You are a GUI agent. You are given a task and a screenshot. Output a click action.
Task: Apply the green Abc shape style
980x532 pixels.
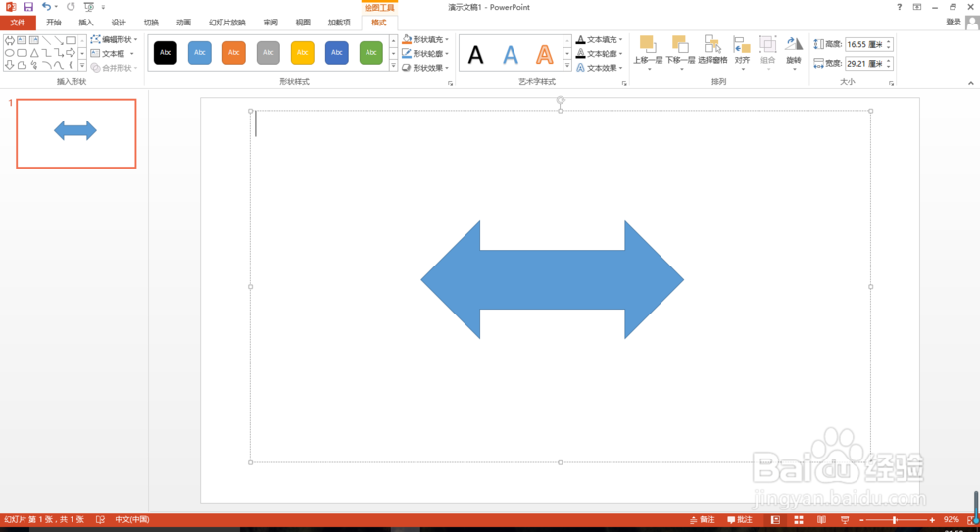tap(371, 53)
